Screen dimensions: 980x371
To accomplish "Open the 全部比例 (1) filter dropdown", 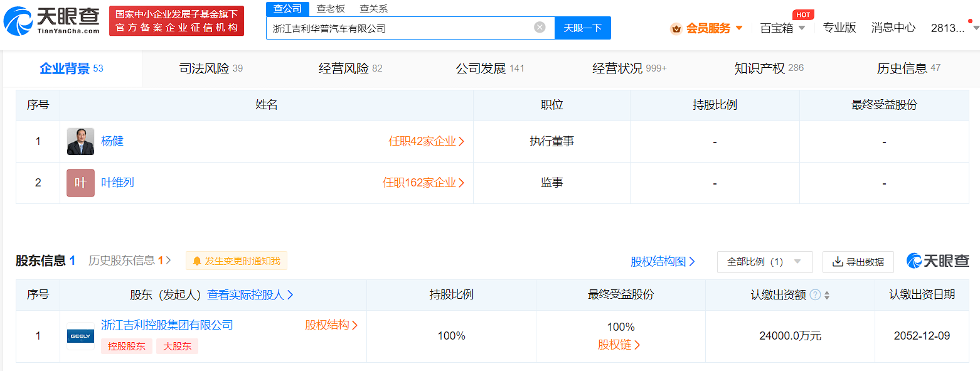I will click(765, 262).
